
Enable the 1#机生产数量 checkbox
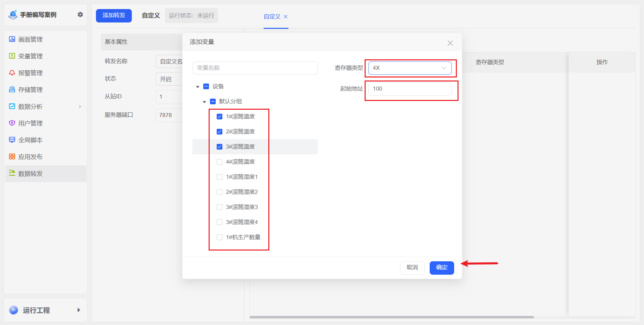point(220,237)
